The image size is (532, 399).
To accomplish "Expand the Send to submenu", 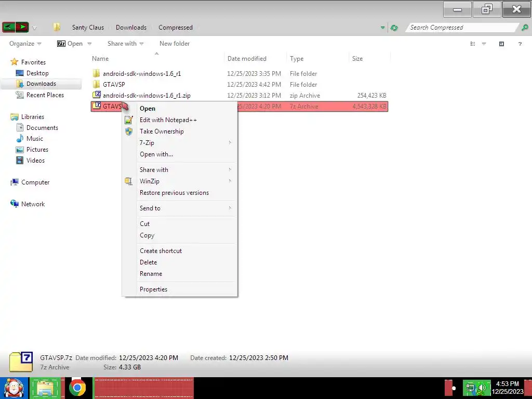I will [x=180, y=208].
